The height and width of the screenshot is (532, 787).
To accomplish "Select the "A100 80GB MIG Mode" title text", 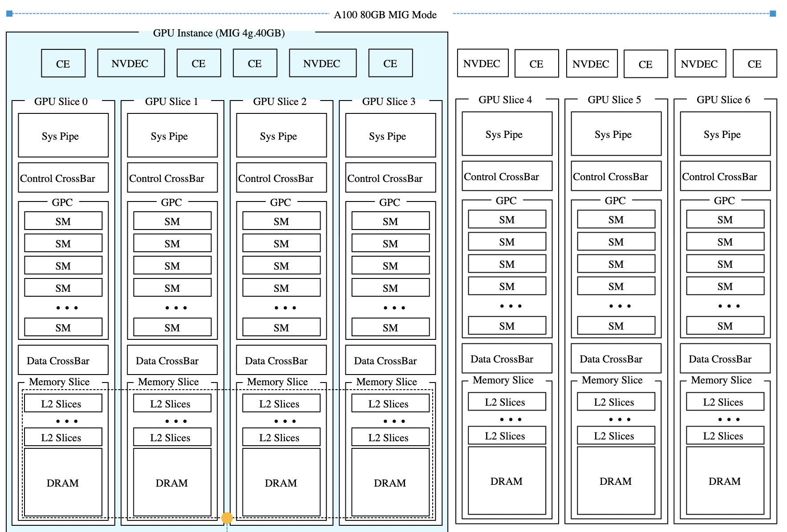I will [x=385, y=15].
